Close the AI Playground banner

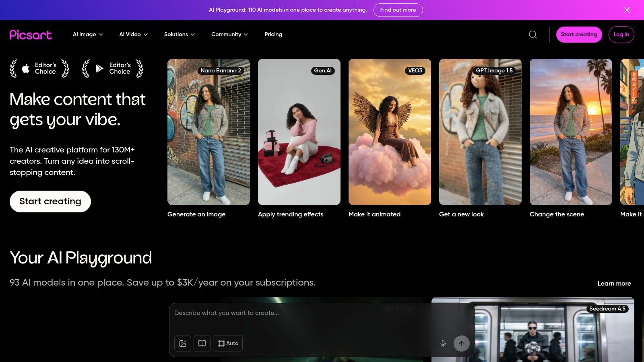click(627, 10)
